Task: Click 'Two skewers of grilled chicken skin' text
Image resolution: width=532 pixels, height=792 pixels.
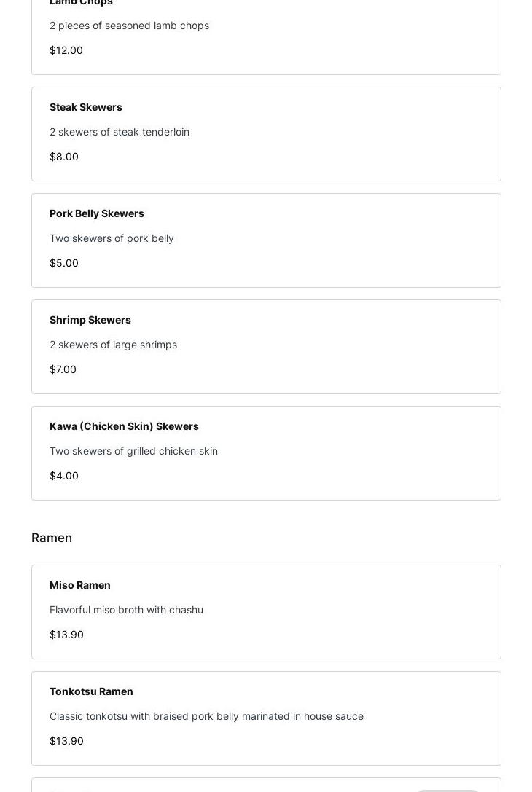Action: [133, 451]
